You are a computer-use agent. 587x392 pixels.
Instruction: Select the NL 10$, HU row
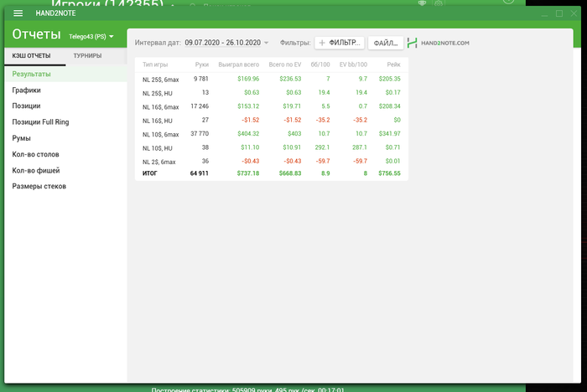[272, 147]
